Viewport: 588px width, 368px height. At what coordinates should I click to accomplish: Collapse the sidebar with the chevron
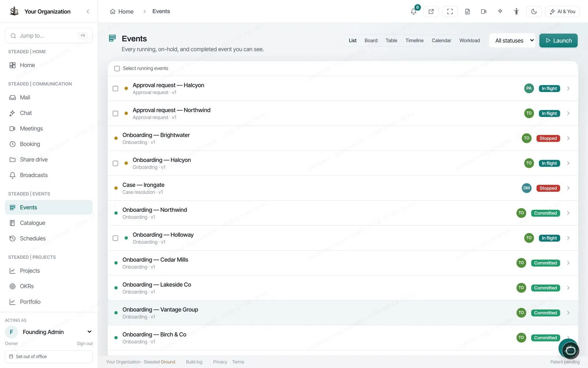88,11
